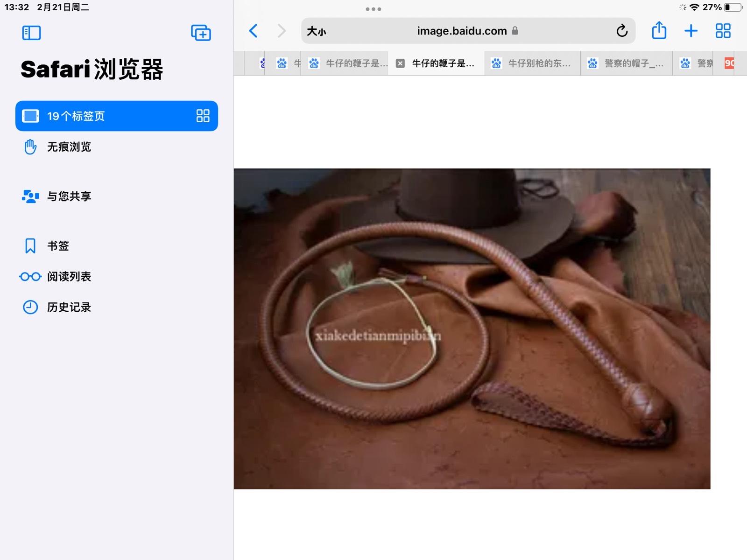Show all tabs overview grid
Screen dimensions: 747x560
click(x=723, y=31)
